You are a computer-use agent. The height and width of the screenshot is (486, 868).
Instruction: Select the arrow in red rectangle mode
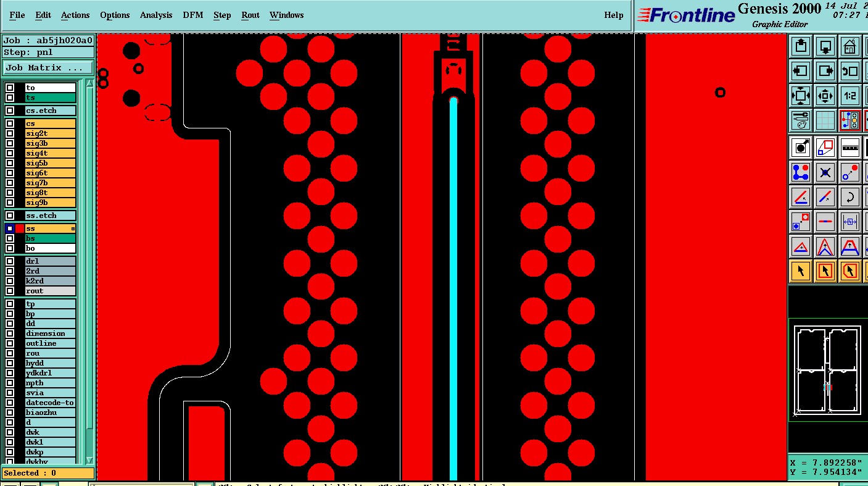point(825,270)
